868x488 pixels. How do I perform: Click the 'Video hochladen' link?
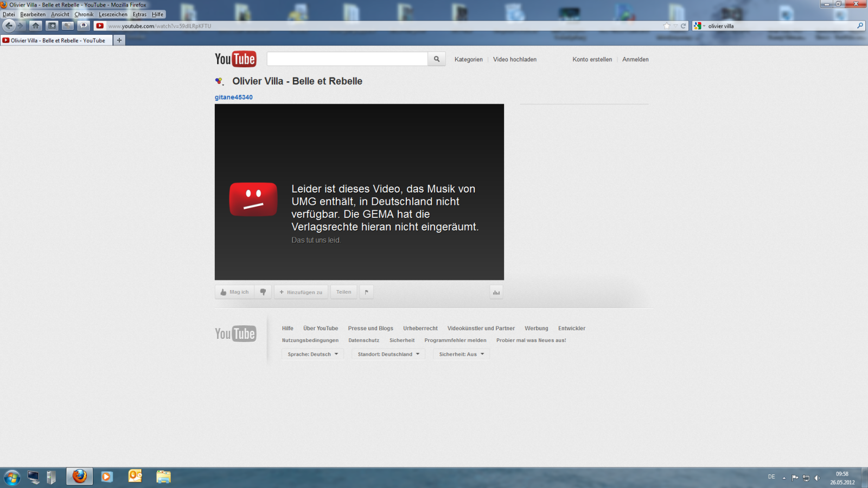point(515,60)
